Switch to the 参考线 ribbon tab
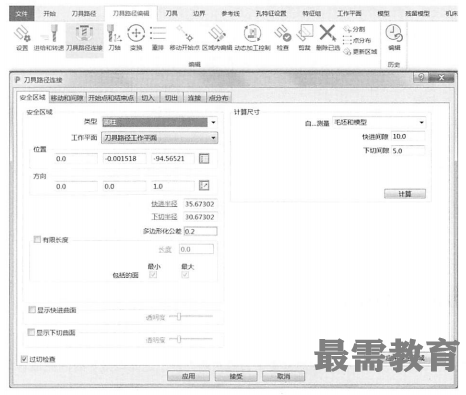Screen dimensions: 466x395 tap(230, 13)
